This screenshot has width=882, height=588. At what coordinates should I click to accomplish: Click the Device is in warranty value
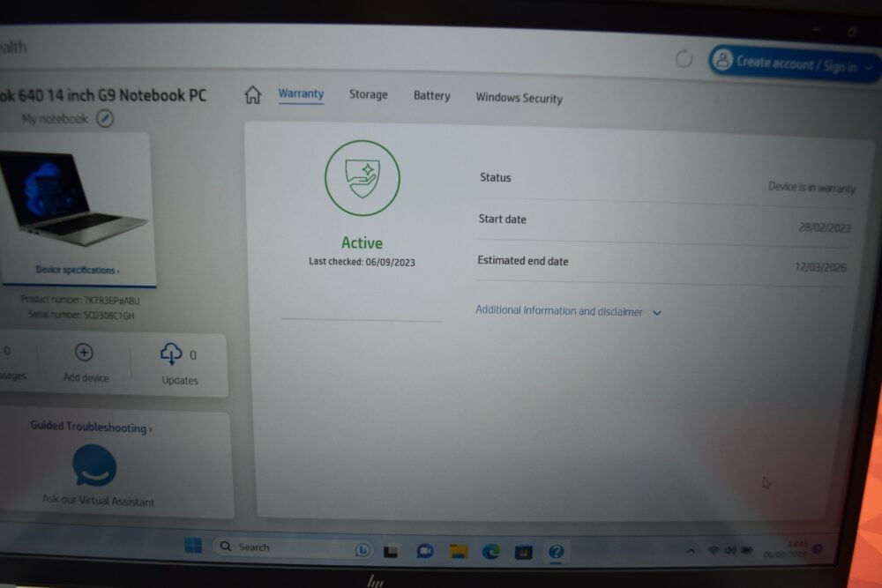(x=811, y=187)
